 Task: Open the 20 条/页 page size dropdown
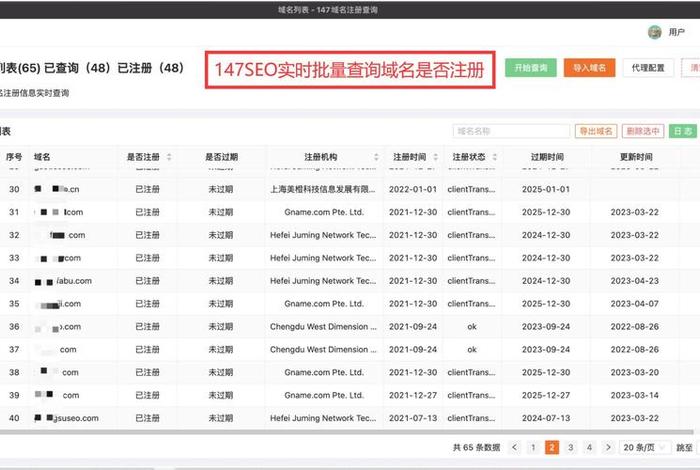point(644,447)
